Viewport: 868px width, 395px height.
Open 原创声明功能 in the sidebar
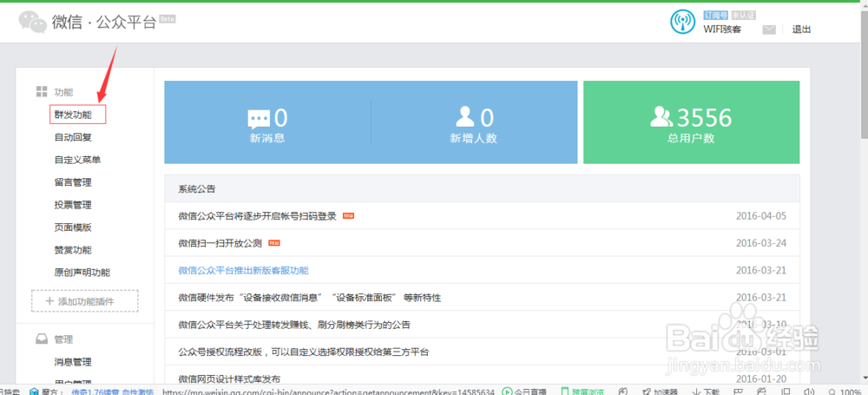(82, 273)
